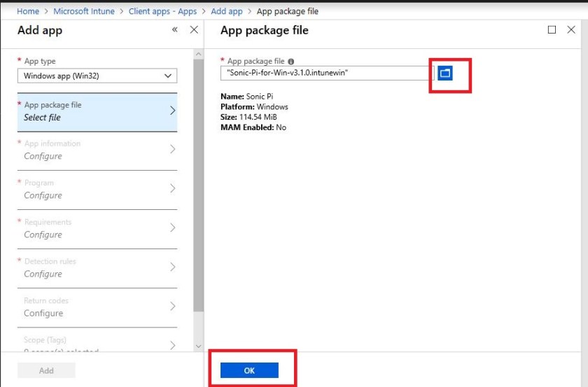This screenshot has width=588, height=387.
Task: Expand the App information section chevron
Action: click(173, 150)
